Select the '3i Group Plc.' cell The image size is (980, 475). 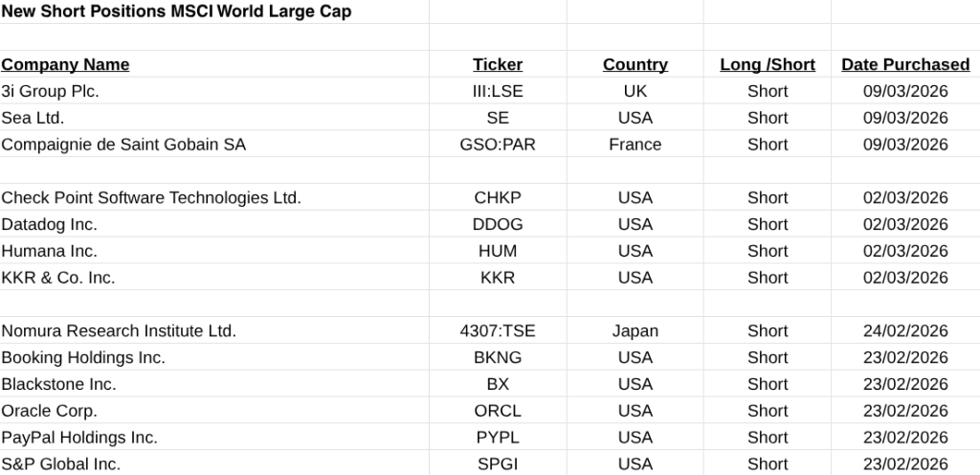tap(50, 91)
